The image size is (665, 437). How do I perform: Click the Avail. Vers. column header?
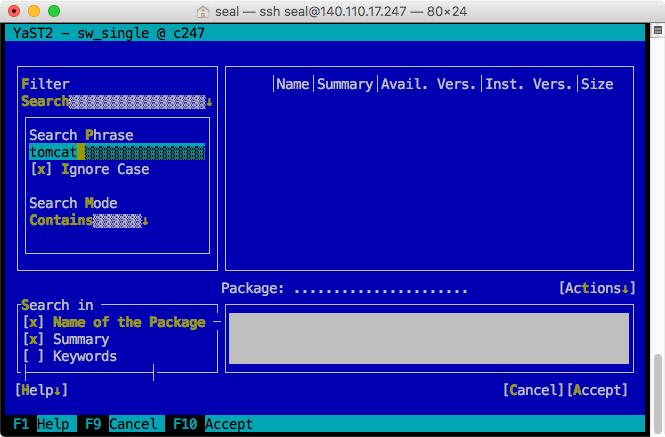429,84
